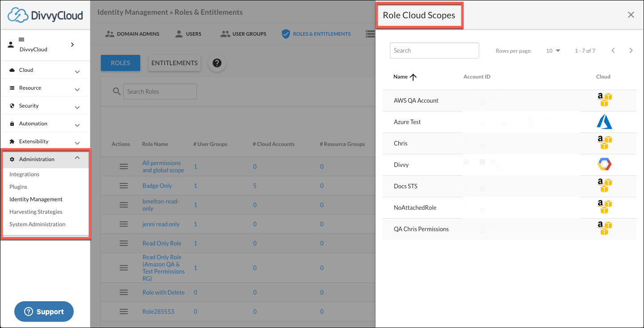
Task: Open the bmelton-read-only role link
Action: coord(161,205)
